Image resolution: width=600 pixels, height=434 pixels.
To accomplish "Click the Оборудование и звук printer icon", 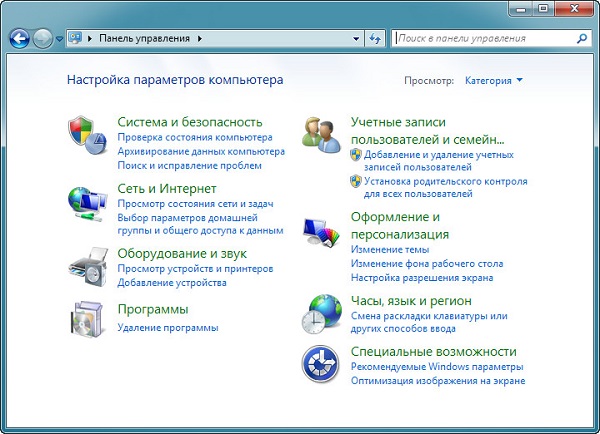I will (88, 267).
